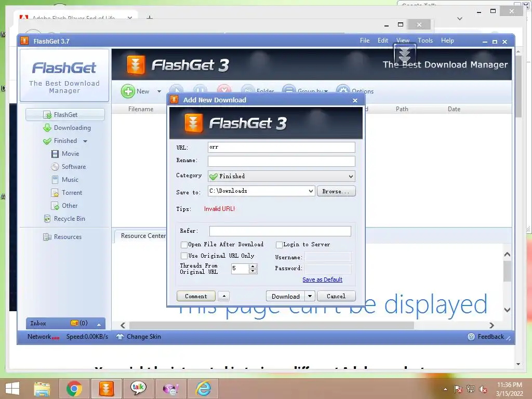
Task: Open the Tools menu
Action: [425, 41]
